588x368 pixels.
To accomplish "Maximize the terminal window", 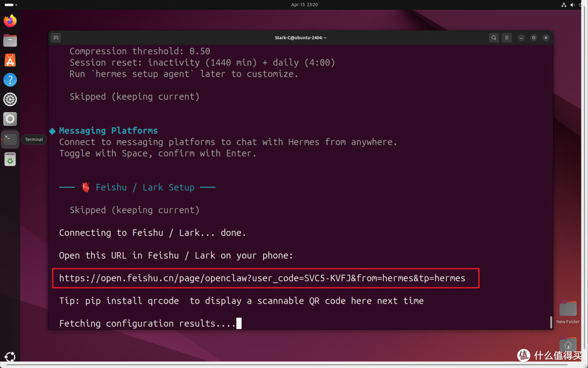I will [534, 38].
